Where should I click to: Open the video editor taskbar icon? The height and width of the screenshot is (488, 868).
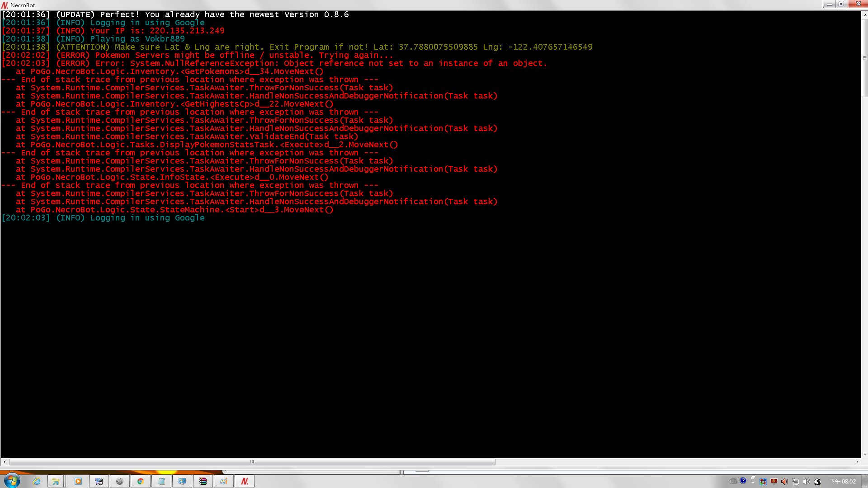point(99,481)
